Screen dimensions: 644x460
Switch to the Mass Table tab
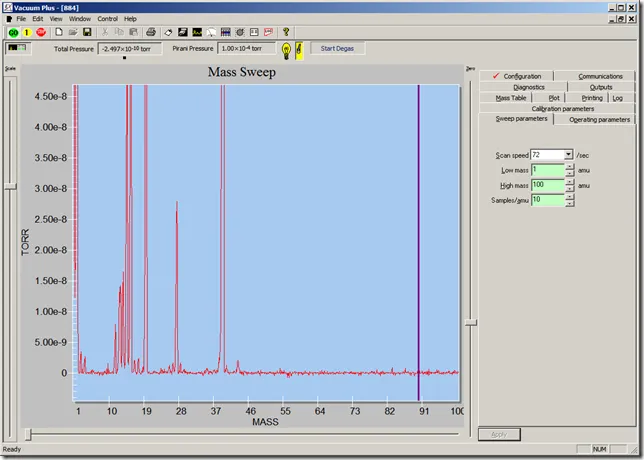pyautogui.click(x=506, y=98)
